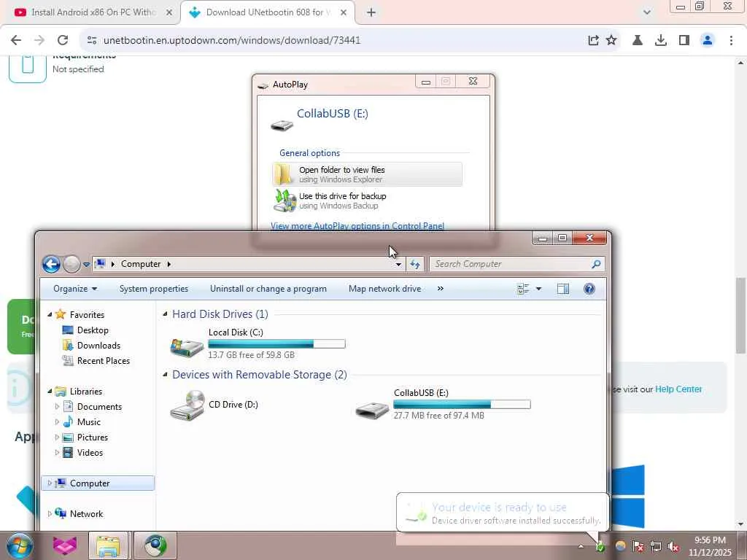Toggle the Explorer preview pane
The image size is (747, 560).
(563, 289)
